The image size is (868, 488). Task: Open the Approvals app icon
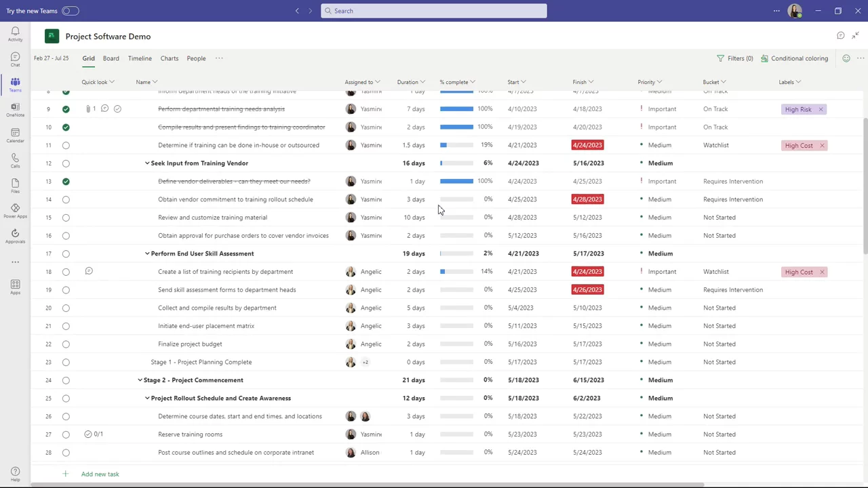(15, 236)
